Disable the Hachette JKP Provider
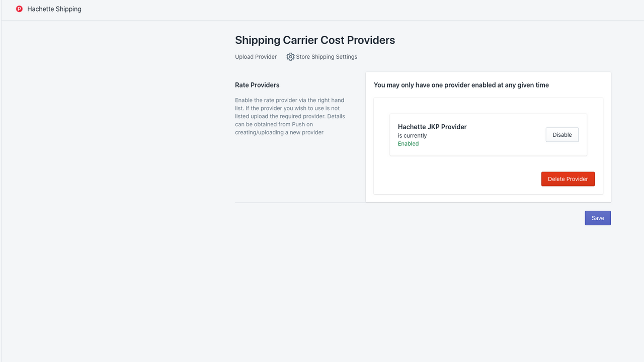This screenshot has width=644, height=362. click(562, 135)
